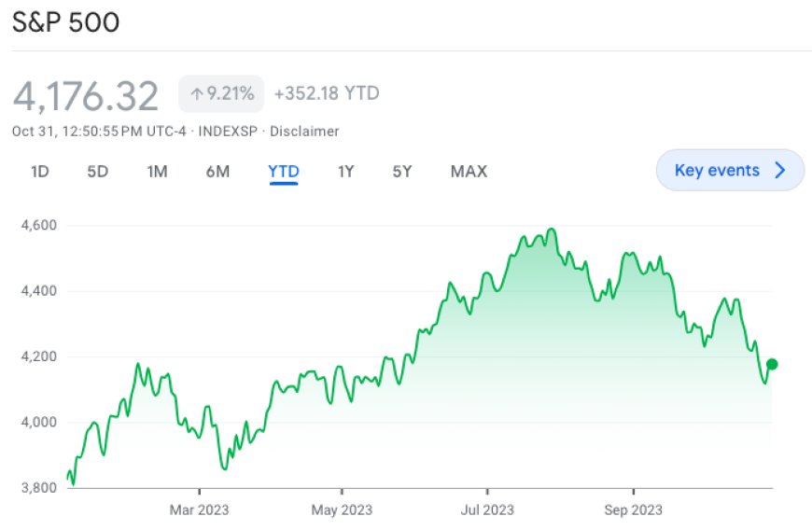Click the S&P 500 title

click(65, 22)
